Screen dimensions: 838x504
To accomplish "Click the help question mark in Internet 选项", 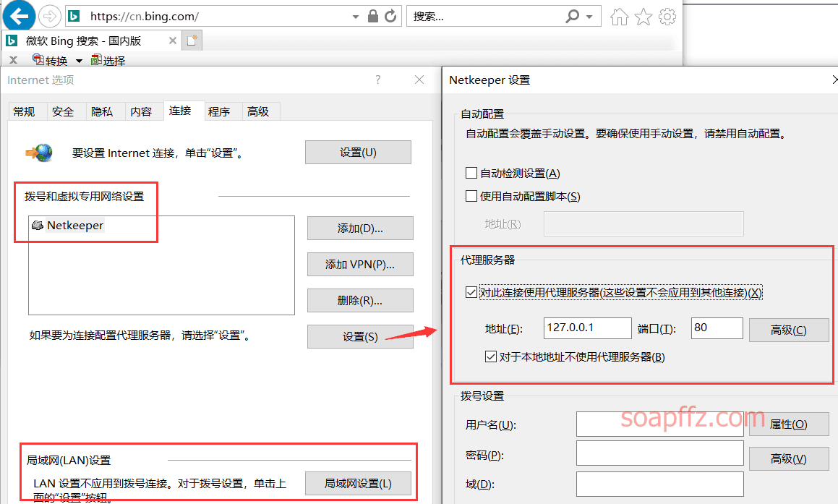I will pyautogui.click(x=378, y=80).
